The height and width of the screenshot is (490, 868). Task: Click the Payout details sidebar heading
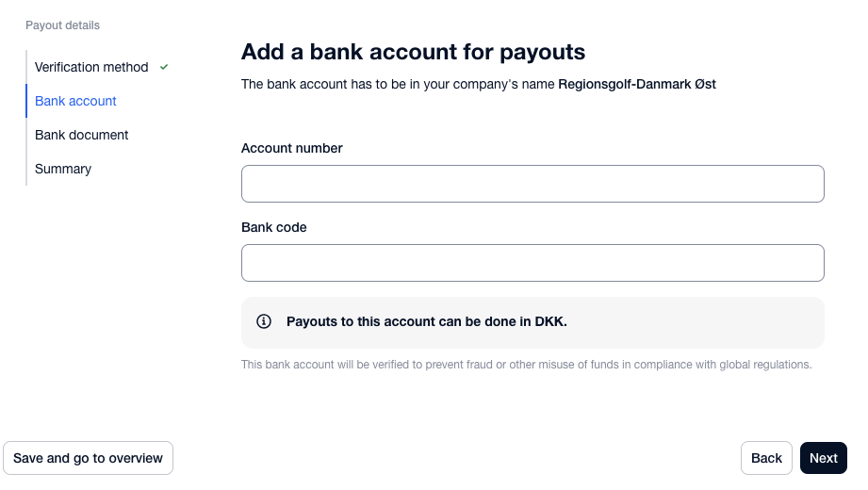click(62, 25)
